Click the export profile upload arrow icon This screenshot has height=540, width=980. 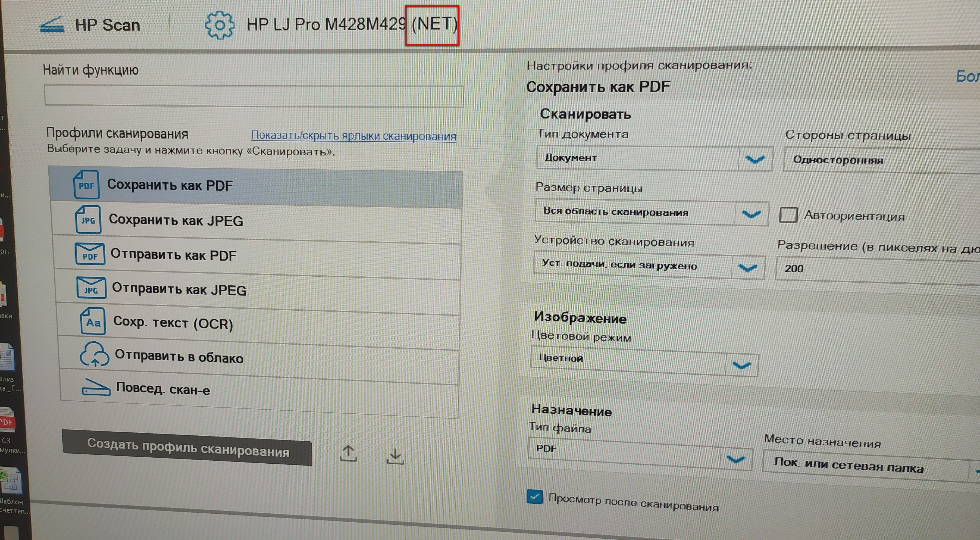coord(348,453)
